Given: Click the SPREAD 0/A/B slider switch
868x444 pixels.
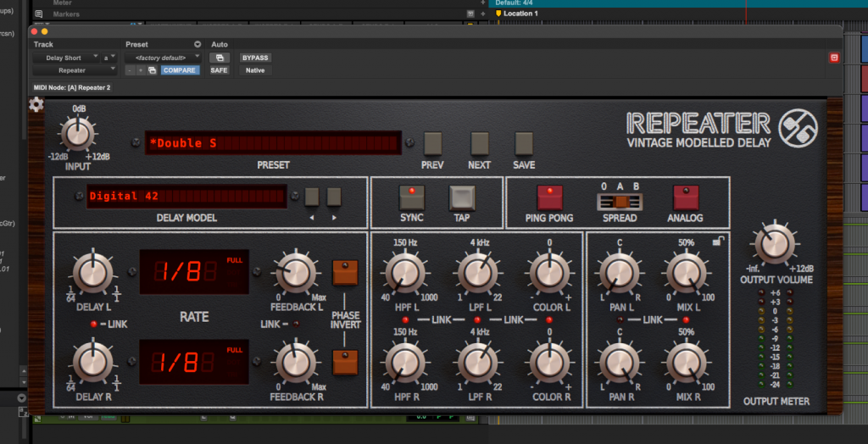Looking at the screenshot, I should (x=620, y=201).
